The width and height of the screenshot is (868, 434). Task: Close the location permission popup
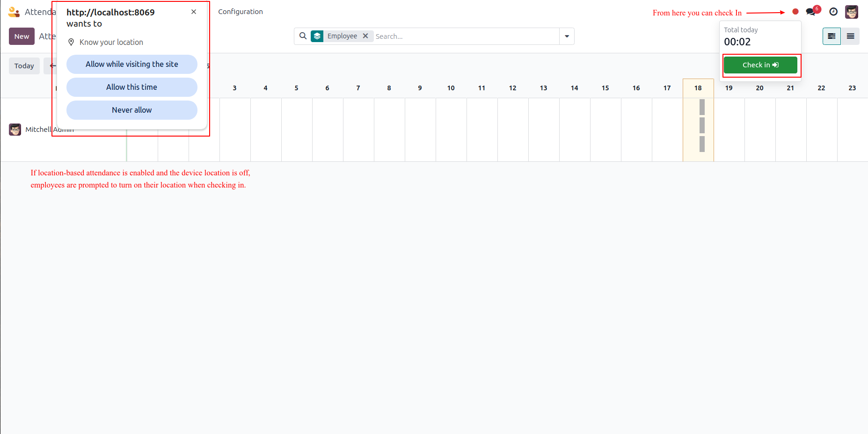pyautogui.click(x=194, y=12)
